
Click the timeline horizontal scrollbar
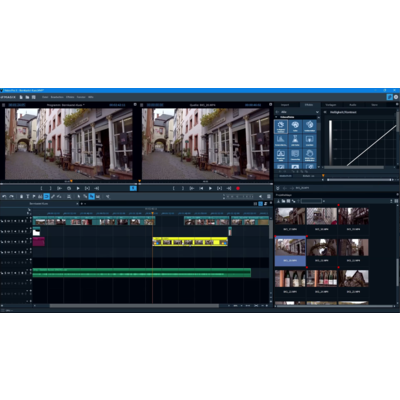point(134,306)
